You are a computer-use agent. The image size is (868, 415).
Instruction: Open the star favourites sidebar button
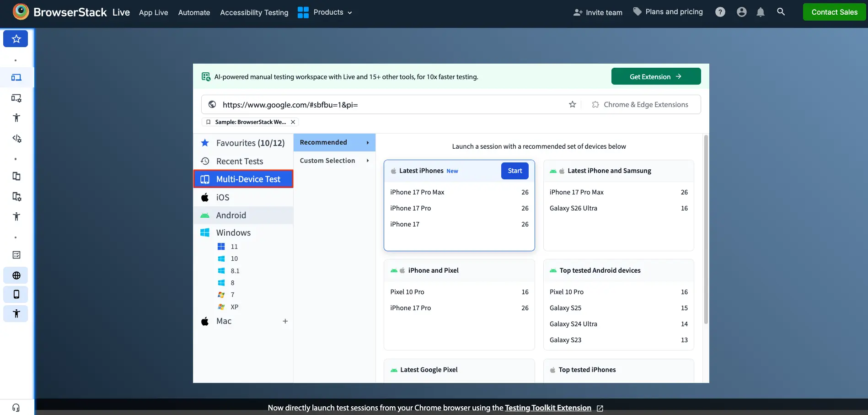[16, 39]
